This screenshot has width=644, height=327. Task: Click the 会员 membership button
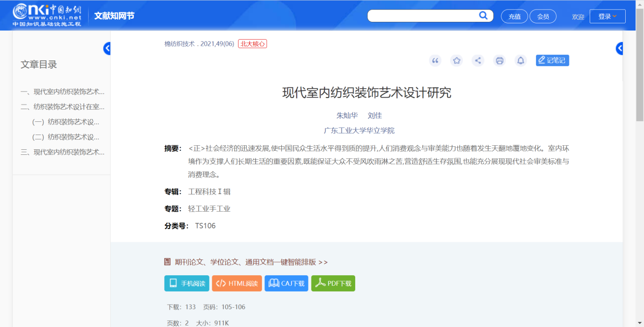click(543, 16)
